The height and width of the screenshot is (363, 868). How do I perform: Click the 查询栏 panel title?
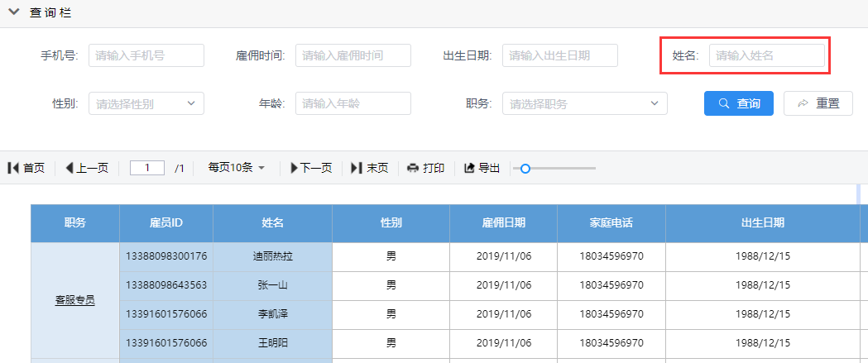tap(50, 12)
